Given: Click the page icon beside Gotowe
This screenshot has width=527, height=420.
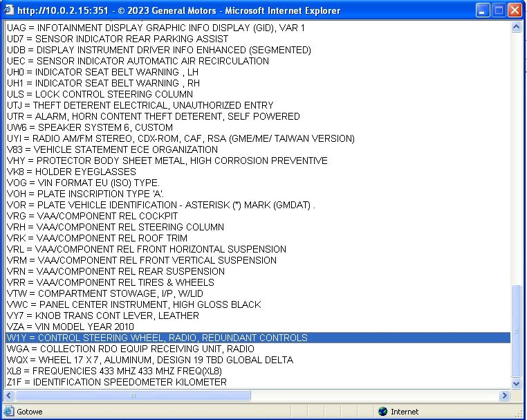Looking at the screenshot, I should (x=9, y=411).
